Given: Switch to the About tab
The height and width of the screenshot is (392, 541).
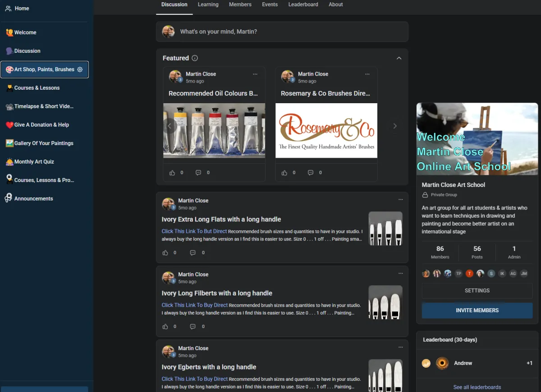Looking at the screenshot, I should coord(335,5).
